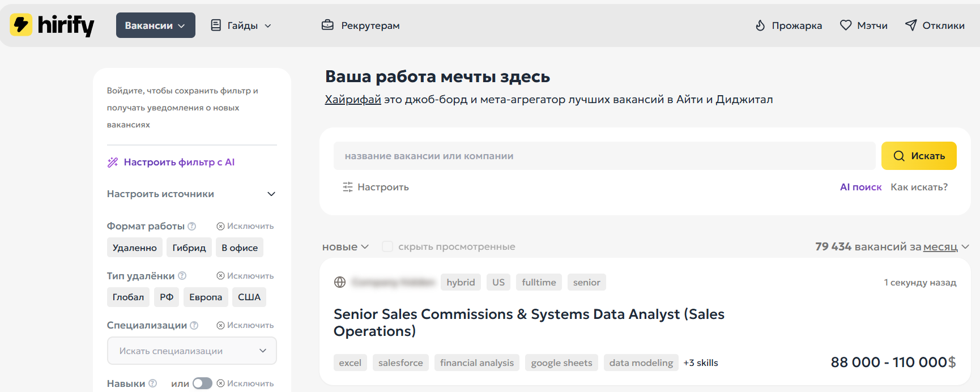980x392 pixels.
Task: Open the Вакансии menu
Action: [x=155, y=25]
